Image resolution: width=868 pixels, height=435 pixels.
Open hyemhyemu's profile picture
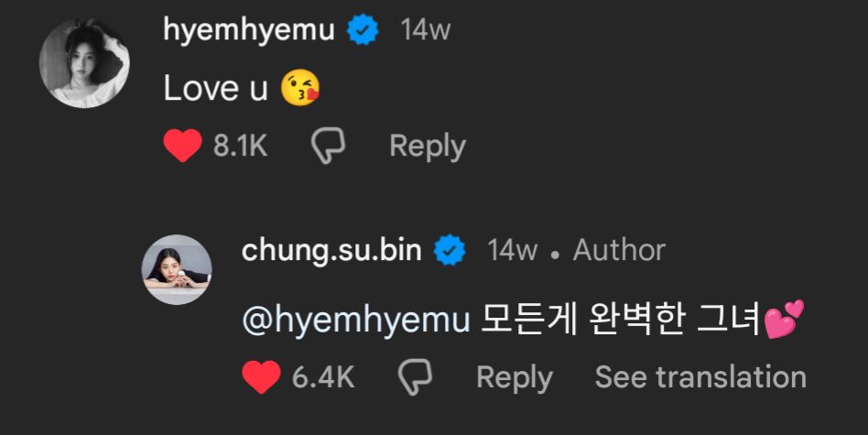(x=84, y=62)
